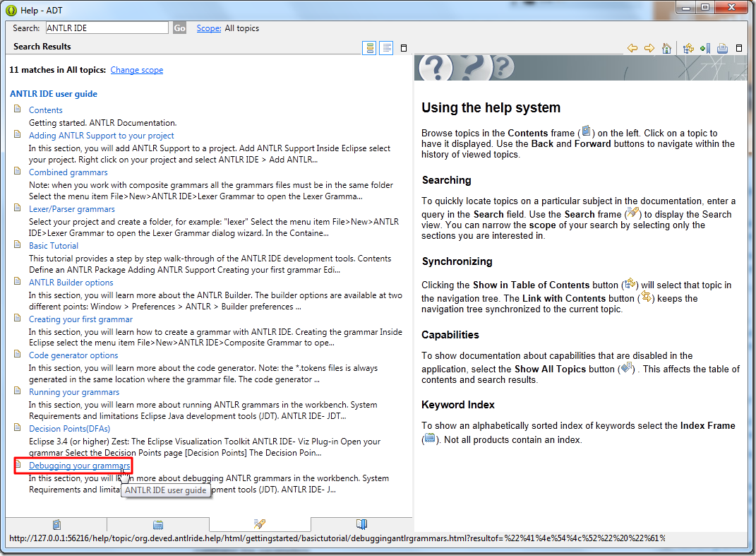Open the Debugging your grammars result

tap(80, 466)
